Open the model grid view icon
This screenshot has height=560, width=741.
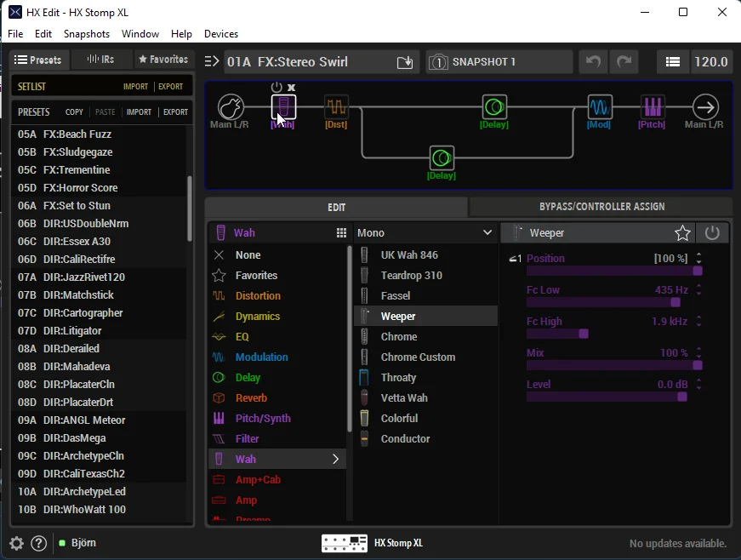click(x=341, y=232)
